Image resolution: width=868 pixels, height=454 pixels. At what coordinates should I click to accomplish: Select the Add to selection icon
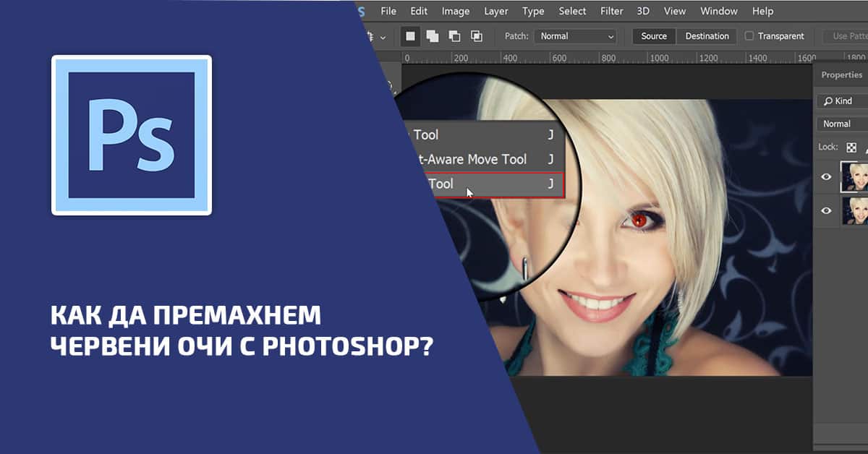[432, 36]
